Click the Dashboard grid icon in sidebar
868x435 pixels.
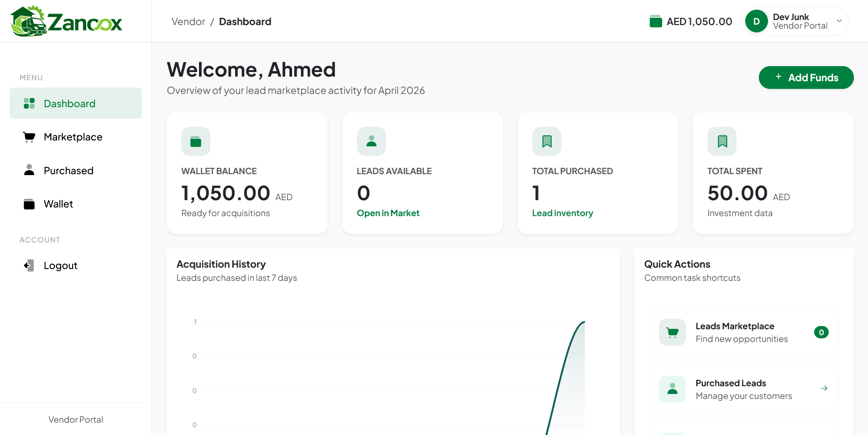tap(29, 104)
